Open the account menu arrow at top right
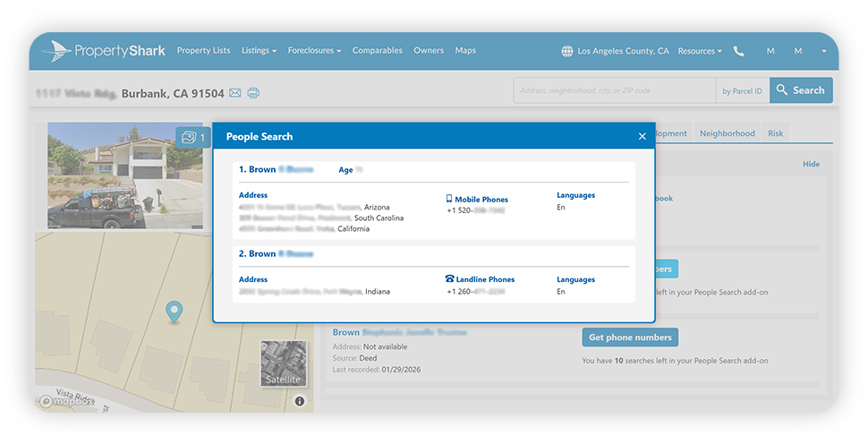The width and height of the screenshot is (868, 444). [x=824, y=51]
